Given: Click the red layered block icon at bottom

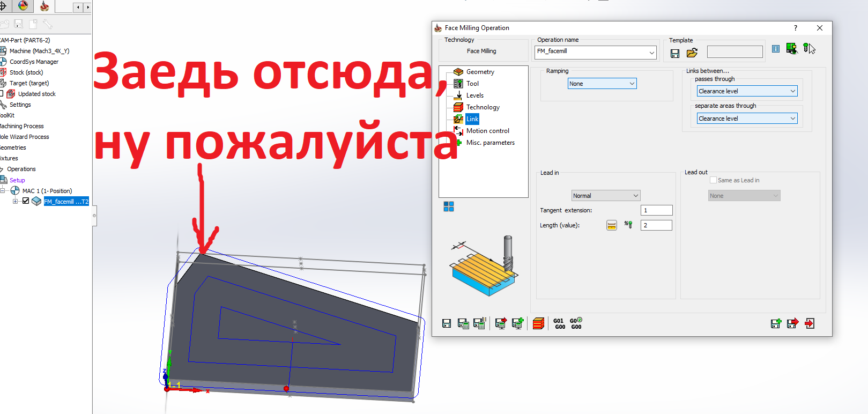Looking at the screenshot, I should (539, 323).
